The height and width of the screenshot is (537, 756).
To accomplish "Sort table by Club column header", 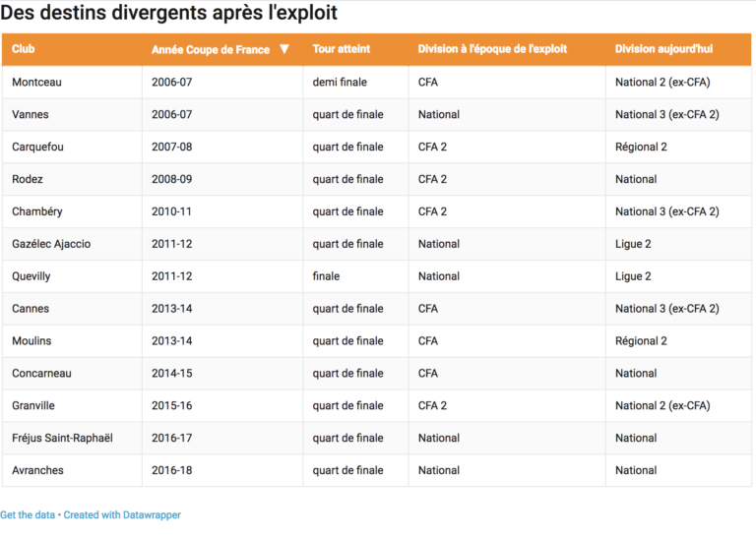I will click(24, 49).
